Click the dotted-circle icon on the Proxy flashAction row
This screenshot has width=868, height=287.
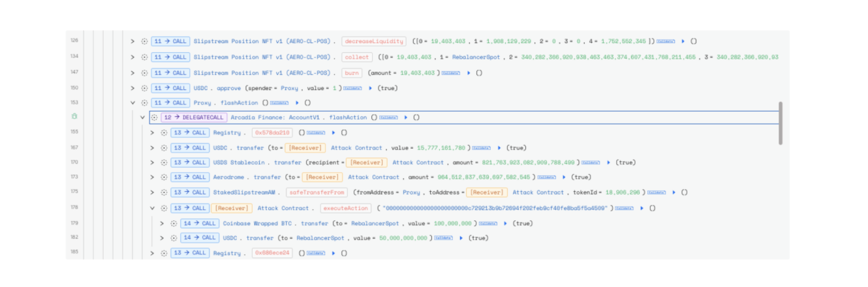(x=144, y=103)
